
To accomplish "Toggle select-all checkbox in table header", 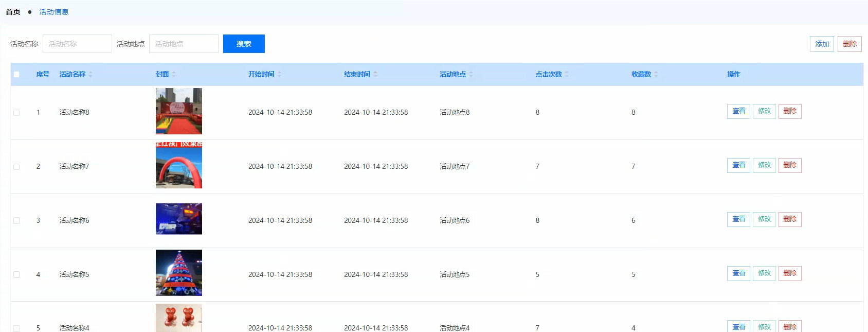I will click(x=16, y=74).
